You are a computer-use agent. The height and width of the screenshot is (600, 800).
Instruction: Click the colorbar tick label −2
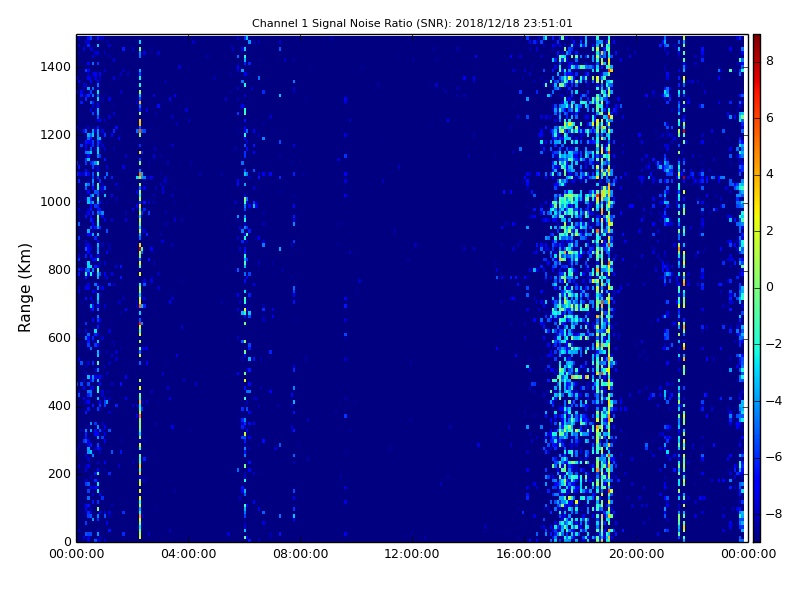tap(774, 344)
